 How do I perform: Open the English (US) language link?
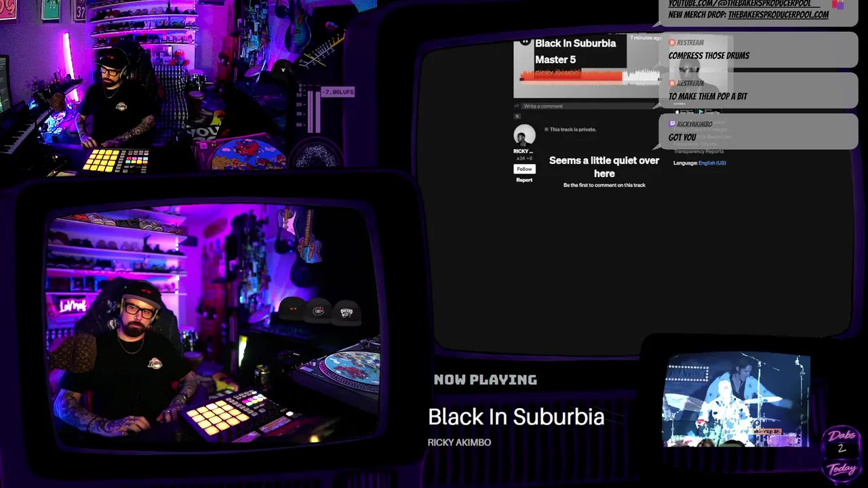[x=712, y=163]
